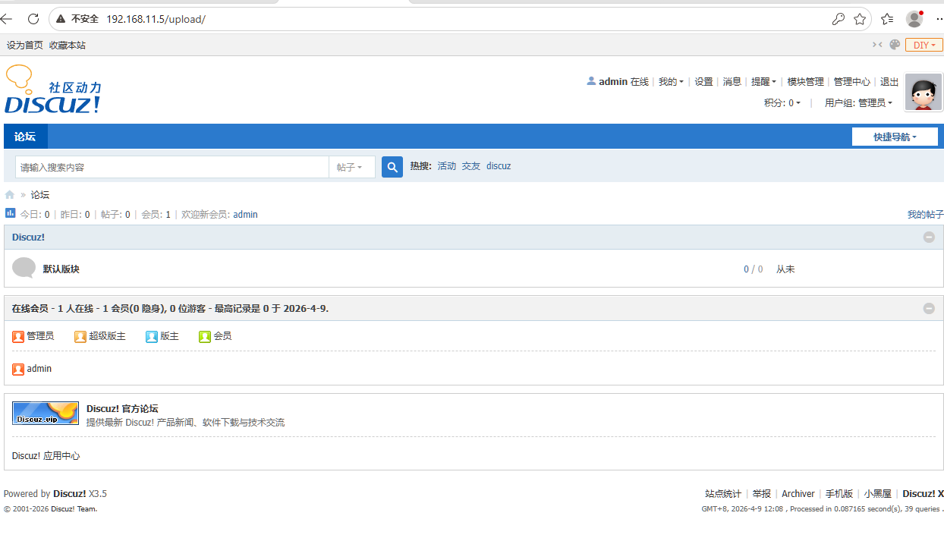Expand the 提醒 notifications dropdown

[x=763, y=81]
